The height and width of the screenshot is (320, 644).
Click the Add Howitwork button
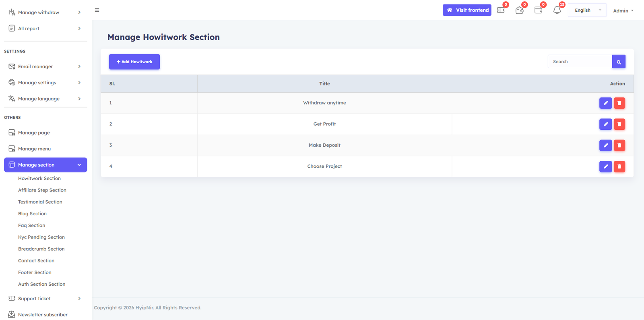coord(134,62)
